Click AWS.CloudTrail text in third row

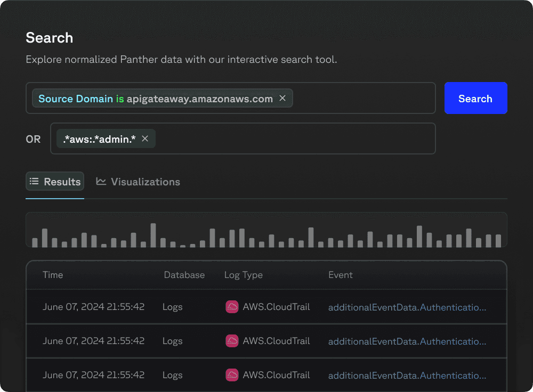click(x=276, y=375)
